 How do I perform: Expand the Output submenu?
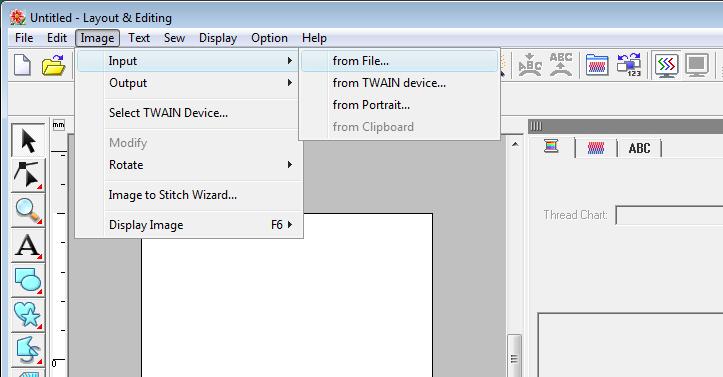(x=189, y=83)
